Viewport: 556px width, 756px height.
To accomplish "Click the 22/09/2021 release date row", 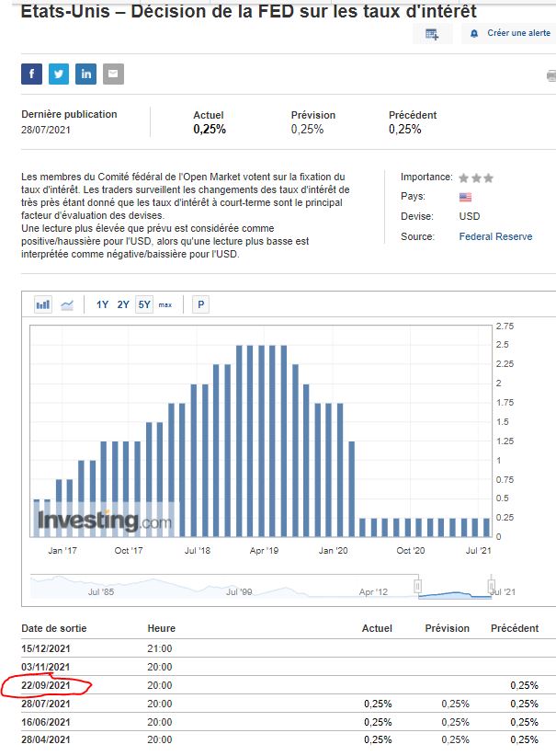I will [x=46, y=685].
